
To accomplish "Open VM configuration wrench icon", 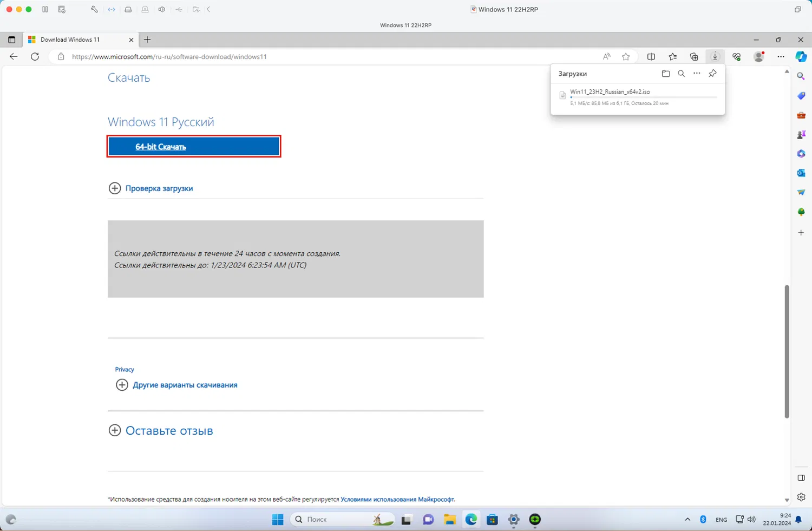I will pos(94,9).
